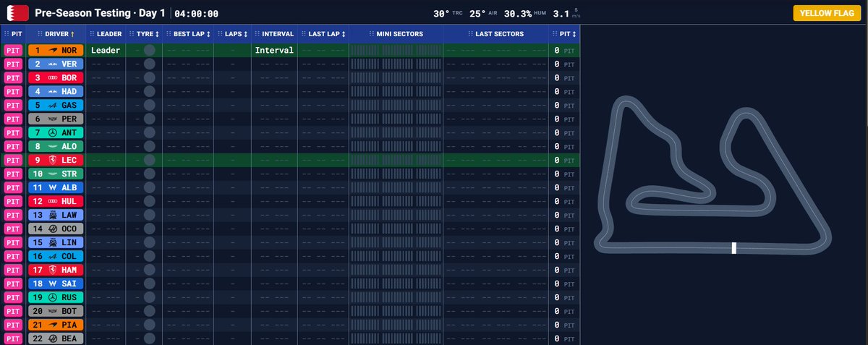Select driver badge 19 RUS
The width and height of the screenshot is (868, 345).
click(55, 297)
